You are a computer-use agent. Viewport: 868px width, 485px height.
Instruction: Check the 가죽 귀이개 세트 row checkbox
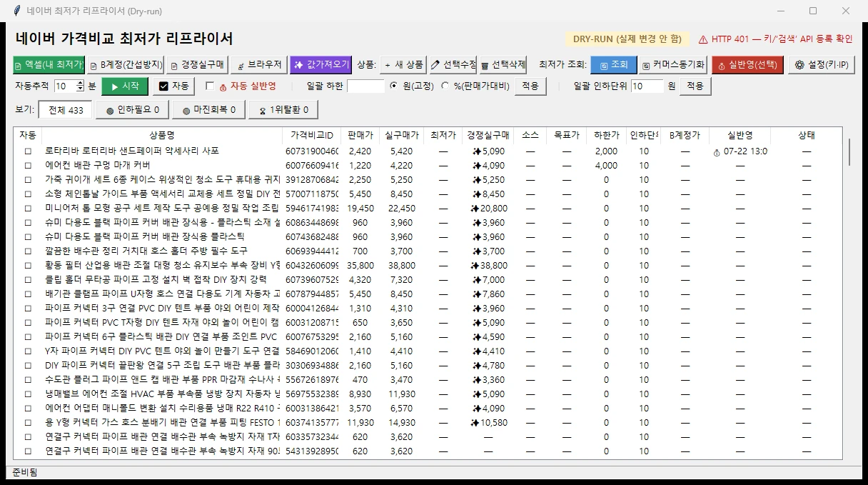(x=29, y=180)
